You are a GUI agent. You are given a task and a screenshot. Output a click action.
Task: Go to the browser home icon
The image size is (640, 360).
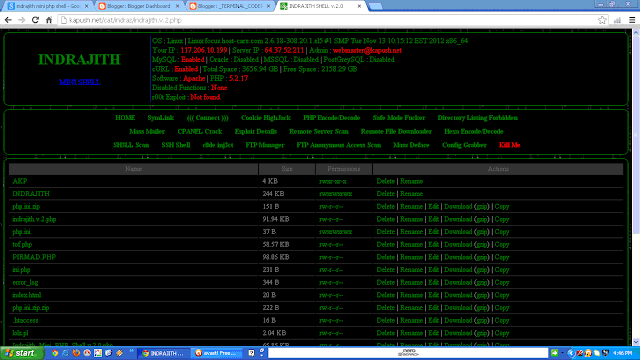[x=49, y=20]
